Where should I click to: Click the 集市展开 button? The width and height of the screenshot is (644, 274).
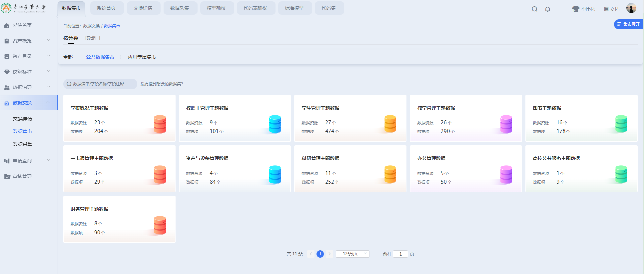click(628, 24)
